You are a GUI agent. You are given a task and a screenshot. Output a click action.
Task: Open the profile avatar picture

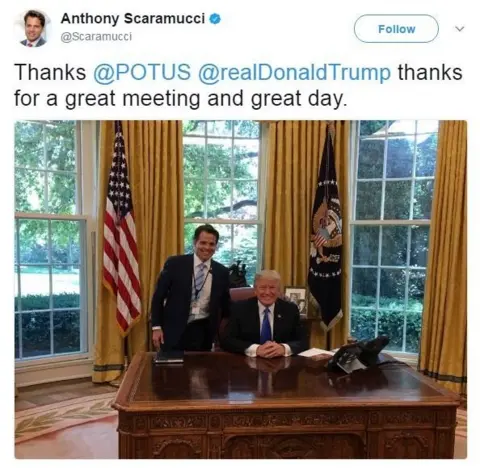point(33,29)
